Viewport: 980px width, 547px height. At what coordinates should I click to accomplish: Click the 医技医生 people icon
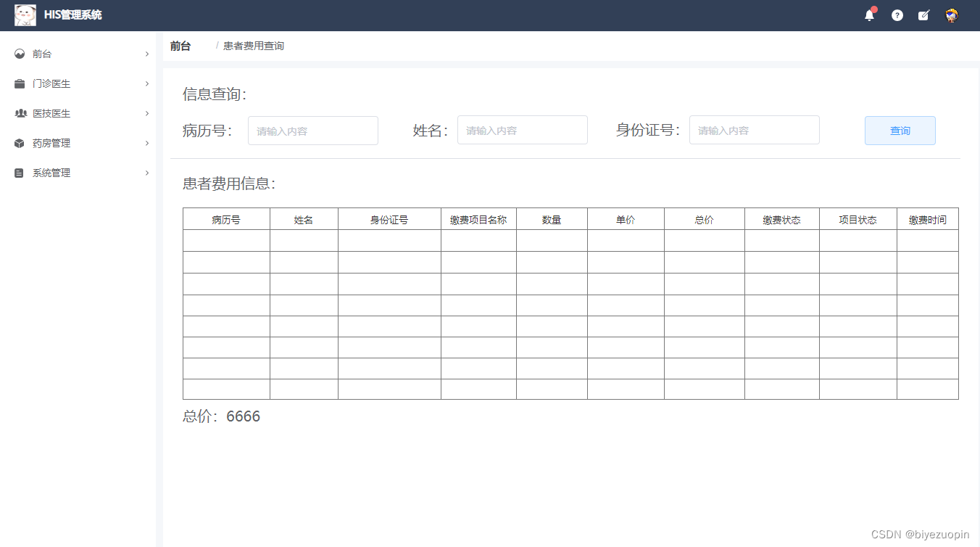pos(20,113)
